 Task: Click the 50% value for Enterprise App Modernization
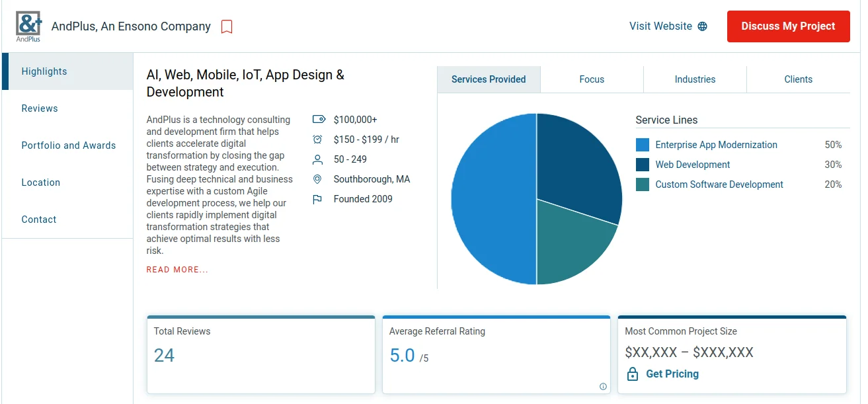tap(833, 145)
